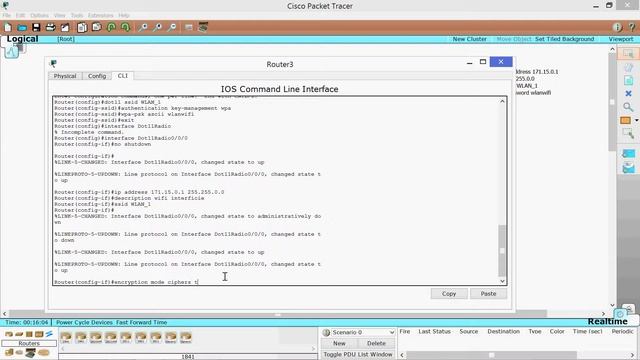Switch to Physical tab in Router3 window

click(x=65, y=76)
